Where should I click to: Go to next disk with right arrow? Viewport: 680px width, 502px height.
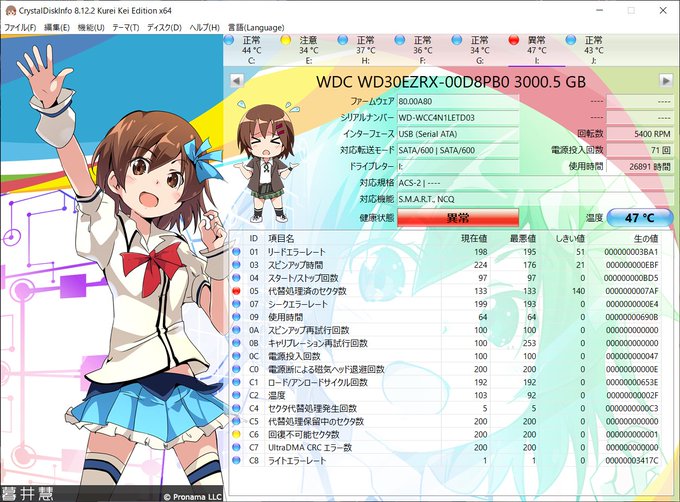(666, 81)
